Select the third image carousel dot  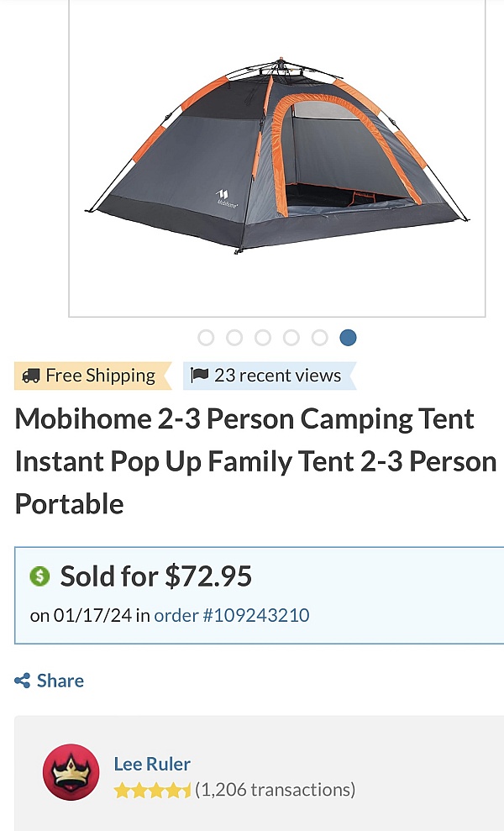pos(263,338)
